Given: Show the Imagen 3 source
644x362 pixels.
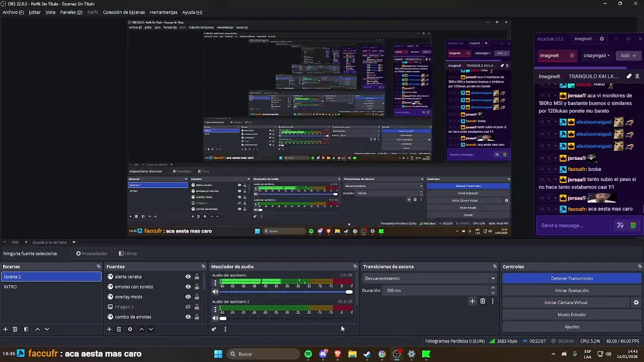Looking at the screenshot, I should tap(188, 307).
